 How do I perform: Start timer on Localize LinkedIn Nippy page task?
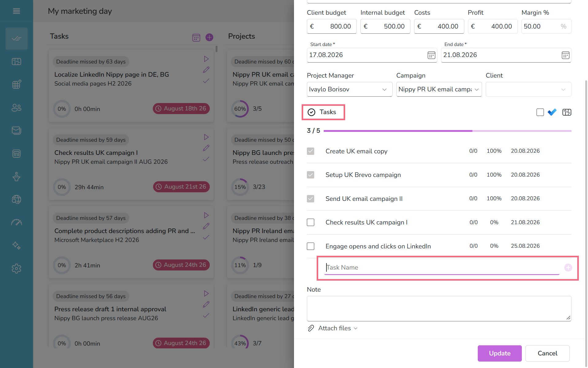tap(206, 59)
